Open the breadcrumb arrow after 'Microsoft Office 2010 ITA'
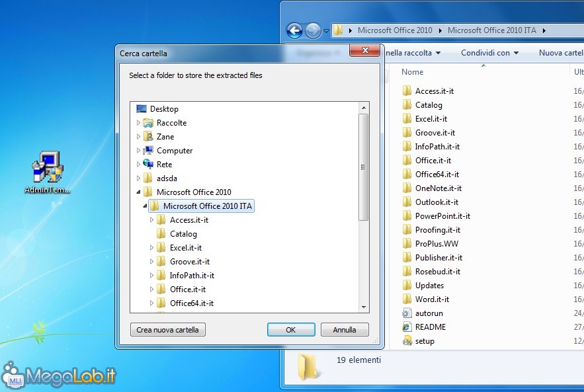Viewport: 584px width, 392px height. [544, 30]
